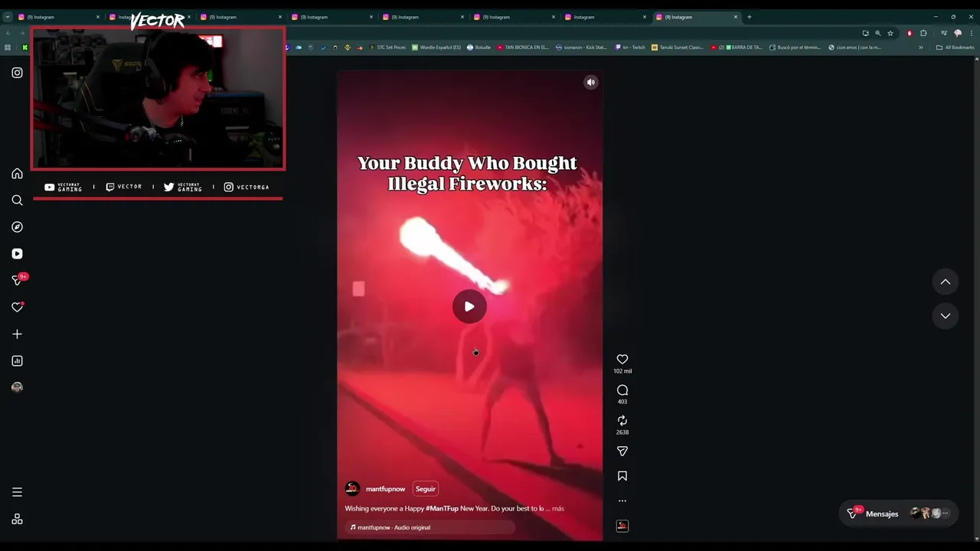Click the browser zoom magnifier icon
Screen dimensions: 980x551
(877, 33)
